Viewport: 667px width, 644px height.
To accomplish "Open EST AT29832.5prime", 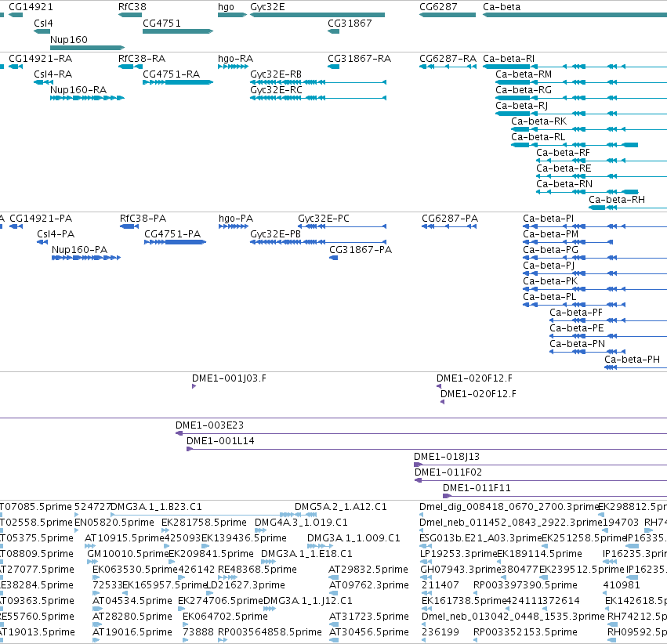I will click(x=368, y=570).
